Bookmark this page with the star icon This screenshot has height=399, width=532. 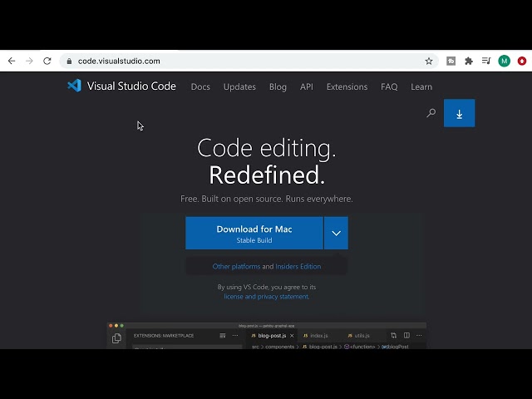click(429, 61)
